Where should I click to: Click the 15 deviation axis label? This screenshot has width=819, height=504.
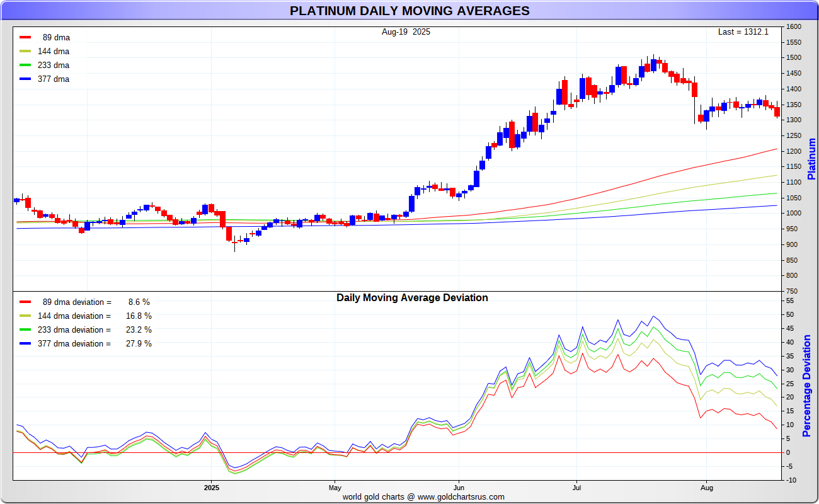789,411
